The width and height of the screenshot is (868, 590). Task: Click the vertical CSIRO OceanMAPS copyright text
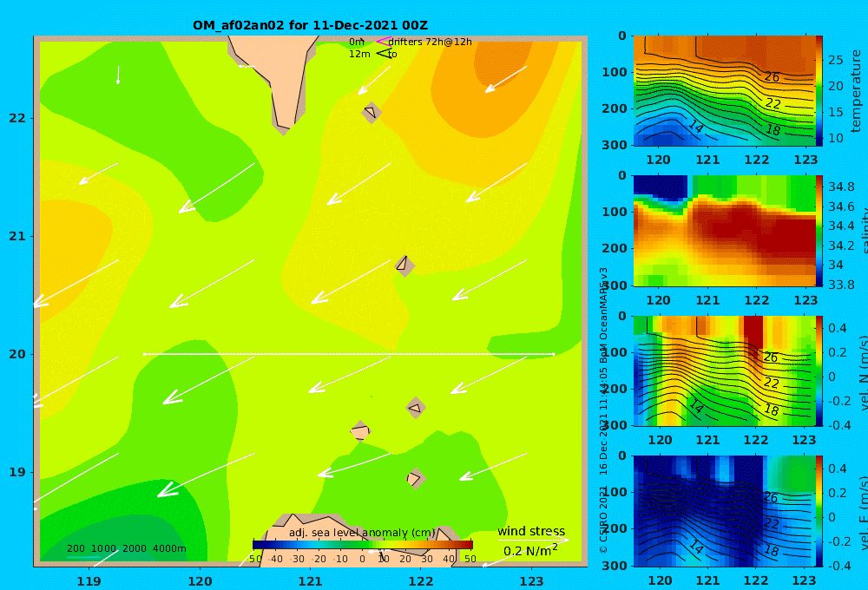click(603, 410)
